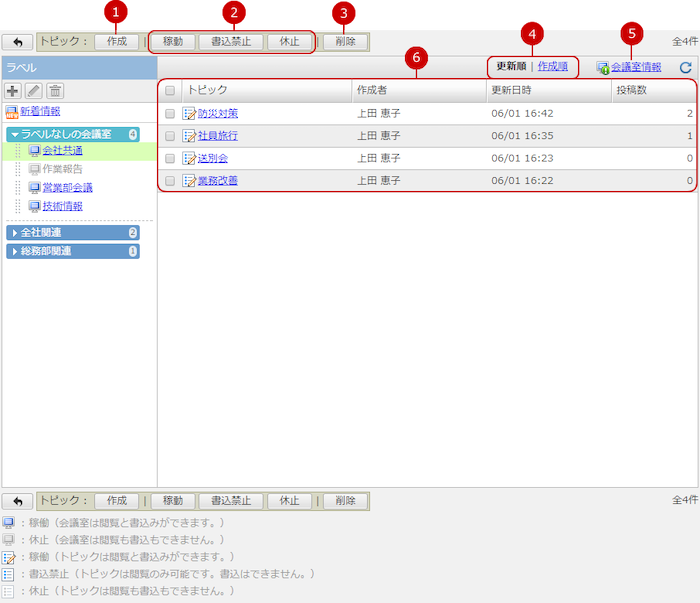Click the refresh icon above topic list
700x603 pixels.
click(x=685, y=68)
